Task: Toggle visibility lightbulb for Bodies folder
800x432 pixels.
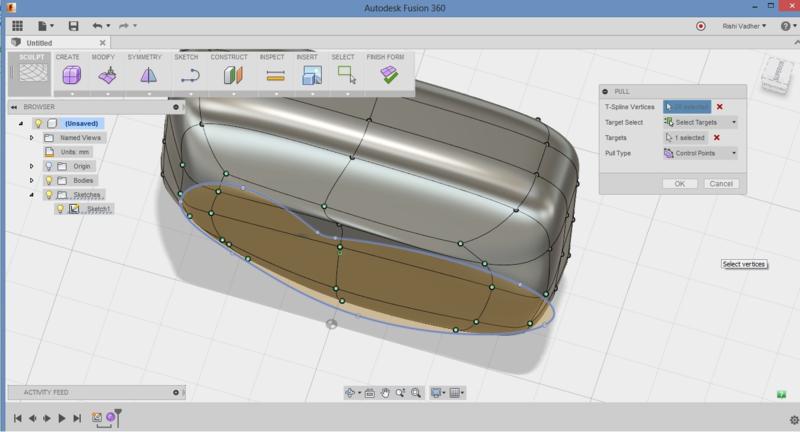Action: click(48, 180)
